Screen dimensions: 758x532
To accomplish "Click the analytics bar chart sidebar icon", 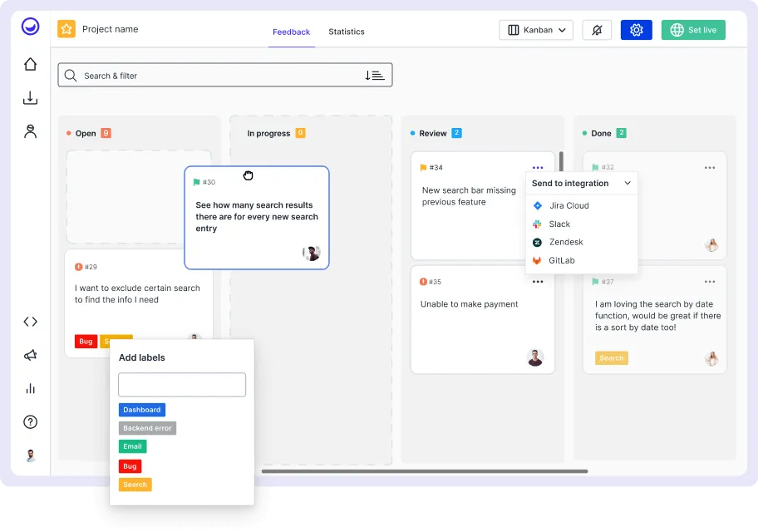I will pos(30,388).
